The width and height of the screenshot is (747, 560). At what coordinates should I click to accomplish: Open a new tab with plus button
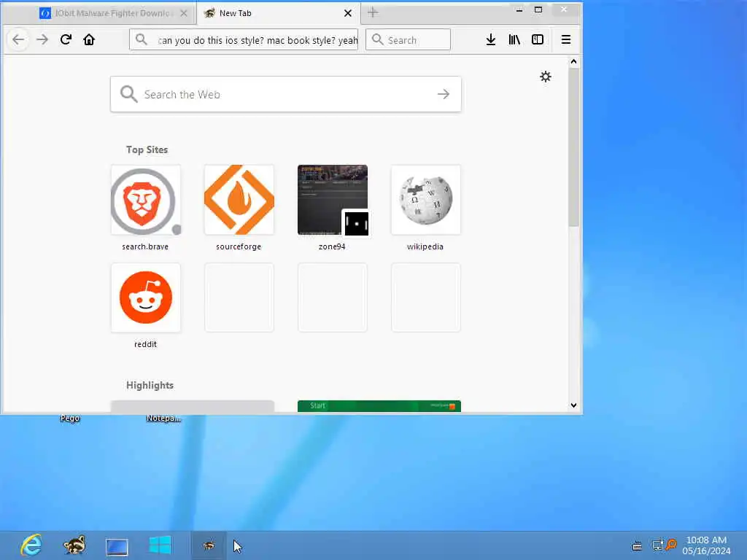373,13
